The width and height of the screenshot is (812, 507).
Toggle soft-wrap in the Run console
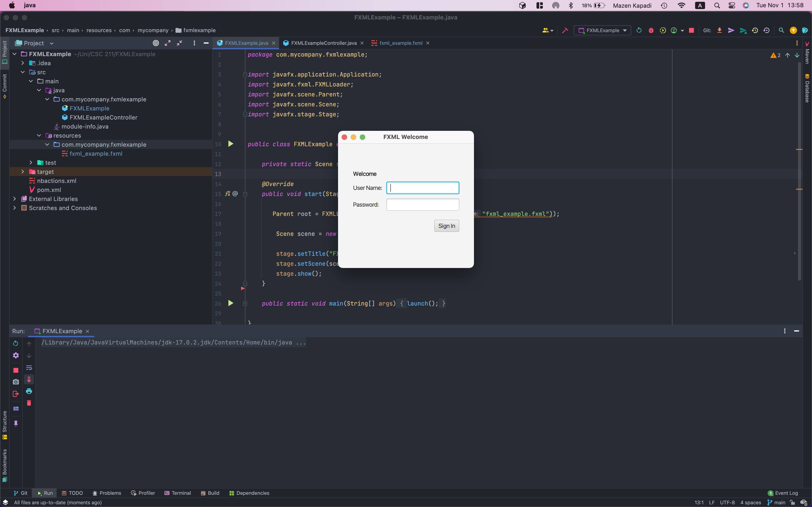tap(29, 368)
